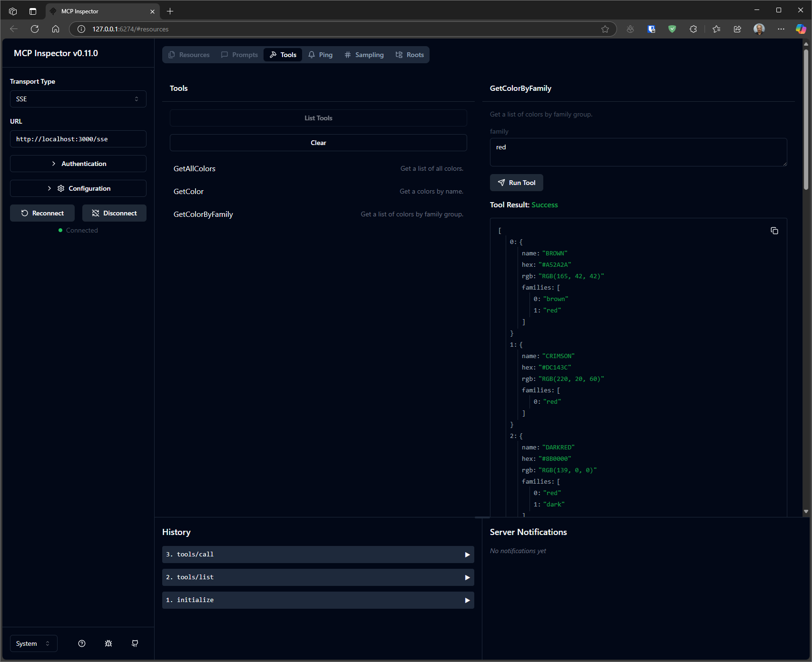Open the browser extensions puzzle icon
Image resolution: width=812 pixels, height=662 pixels.
[693, 29]
